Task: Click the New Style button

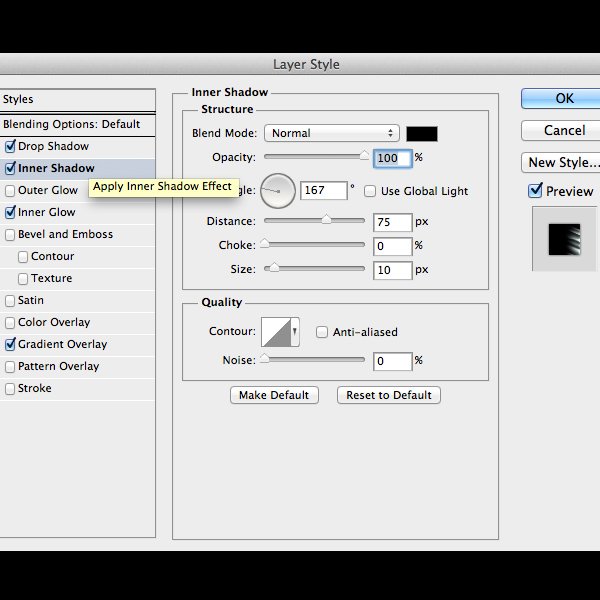Action: [561, 163]
